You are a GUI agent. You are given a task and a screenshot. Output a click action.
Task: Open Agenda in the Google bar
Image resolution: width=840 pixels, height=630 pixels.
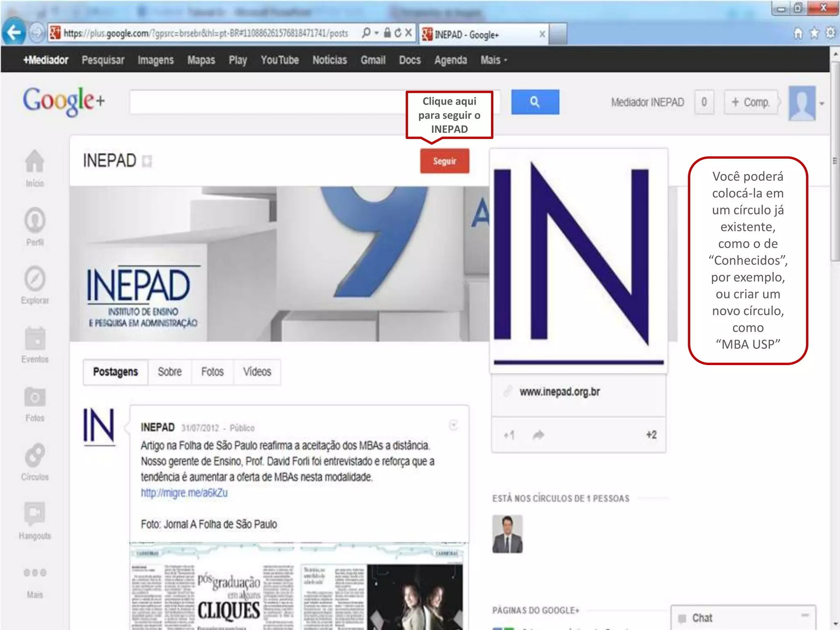(x=451, y=60)
